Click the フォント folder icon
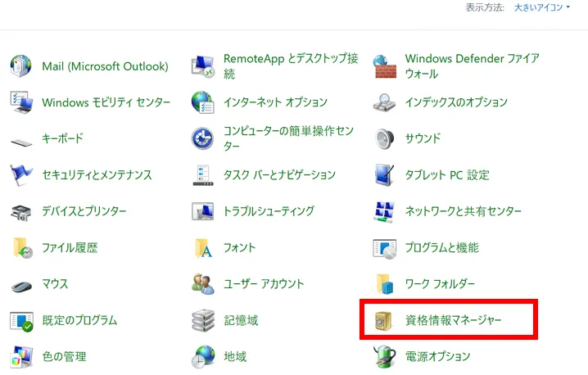588x375 pixels. click(202, 248)
